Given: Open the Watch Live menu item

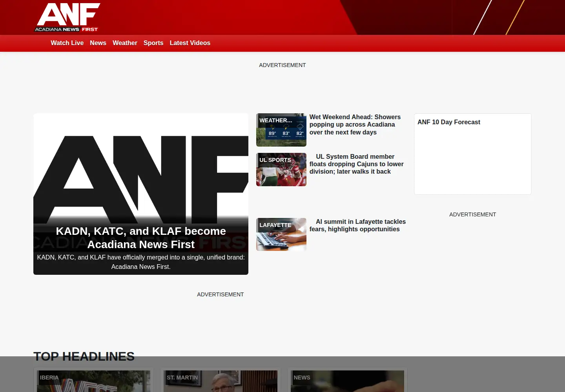Looking at the screenshot, I should click(x=67, y=43).
